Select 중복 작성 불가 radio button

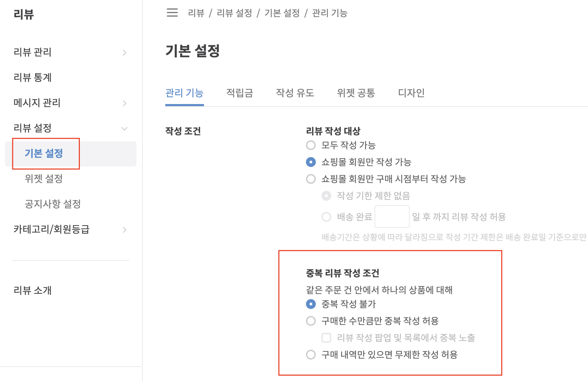click(311, 304)
